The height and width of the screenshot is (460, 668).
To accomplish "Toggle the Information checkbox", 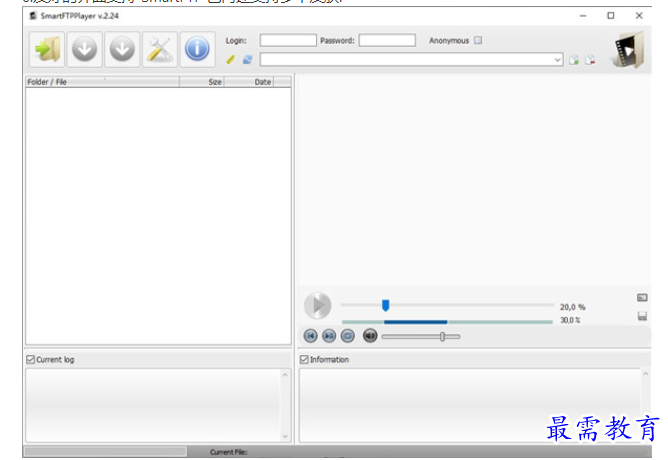I will [x=304, y=359].
